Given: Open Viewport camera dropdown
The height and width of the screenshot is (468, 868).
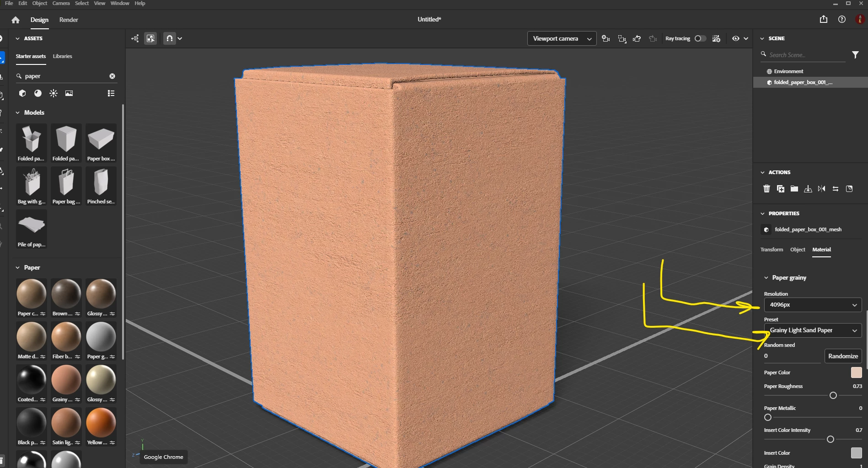Looking at the screenshot, I should 562,38.
